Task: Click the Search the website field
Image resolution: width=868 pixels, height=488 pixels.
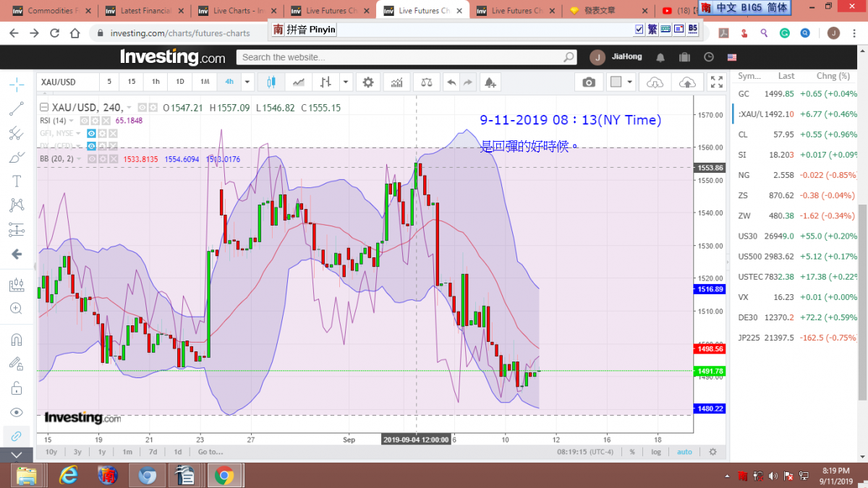Action: [x=401, y=57]
